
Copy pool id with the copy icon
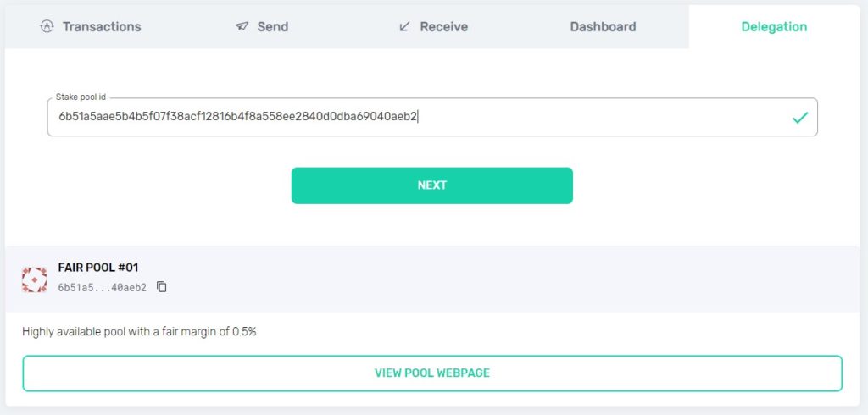pos(162,286)
